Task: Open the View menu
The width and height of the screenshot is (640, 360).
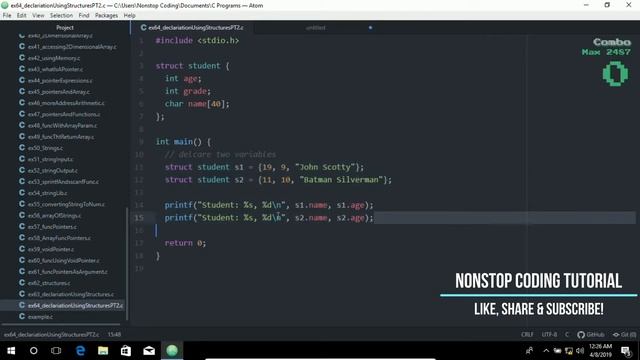Action: [x=38, y=16]
